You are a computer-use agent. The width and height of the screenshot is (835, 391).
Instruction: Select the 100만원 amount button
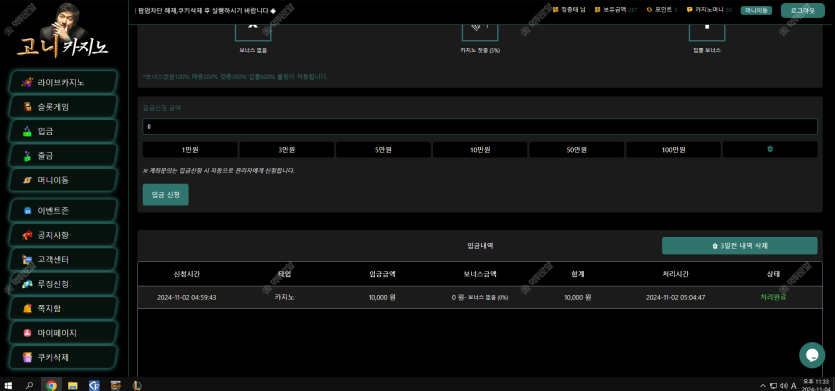673,150
